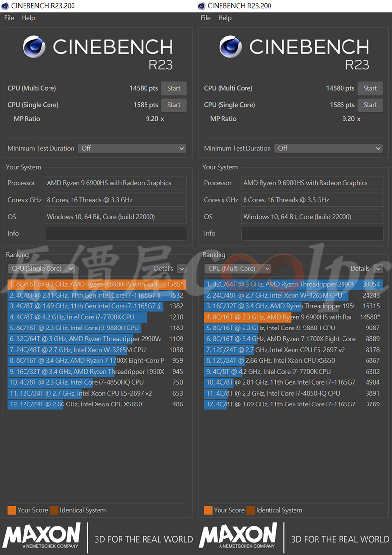The width and height of the screenshot is (392, 555).
Task: Click the Identical System swatch in right window
Action: point(250,510)
